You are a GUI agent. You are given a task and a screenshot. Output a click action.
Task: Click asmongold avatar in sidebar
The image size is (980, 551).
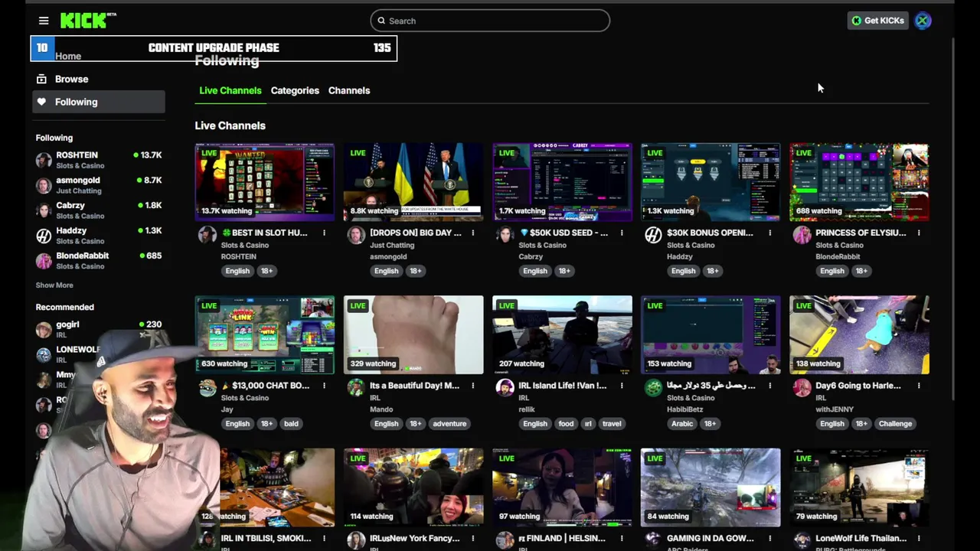pyautogui.click(x=44, y=185)
